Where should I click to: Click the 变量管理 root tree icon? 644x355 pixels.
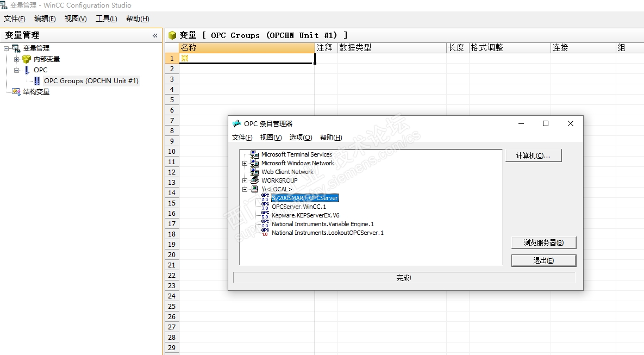16,48
